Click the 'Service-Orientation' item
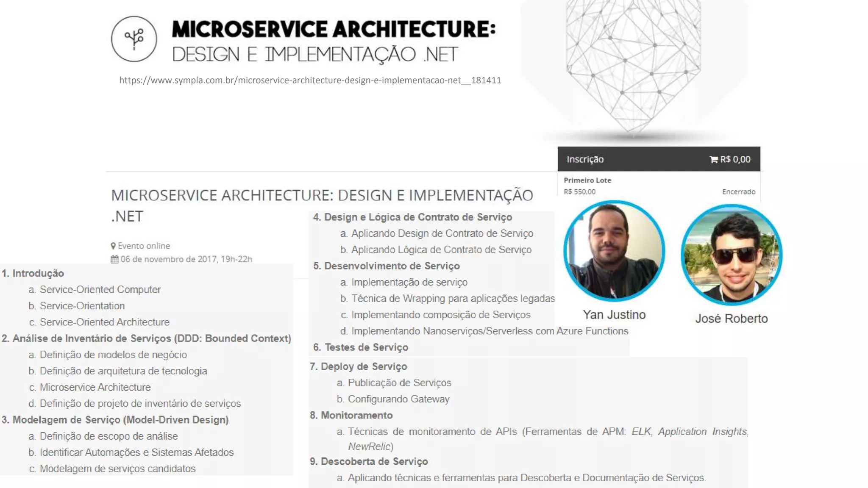The width and height of the screenshot is (868, 488). point(82,306)
